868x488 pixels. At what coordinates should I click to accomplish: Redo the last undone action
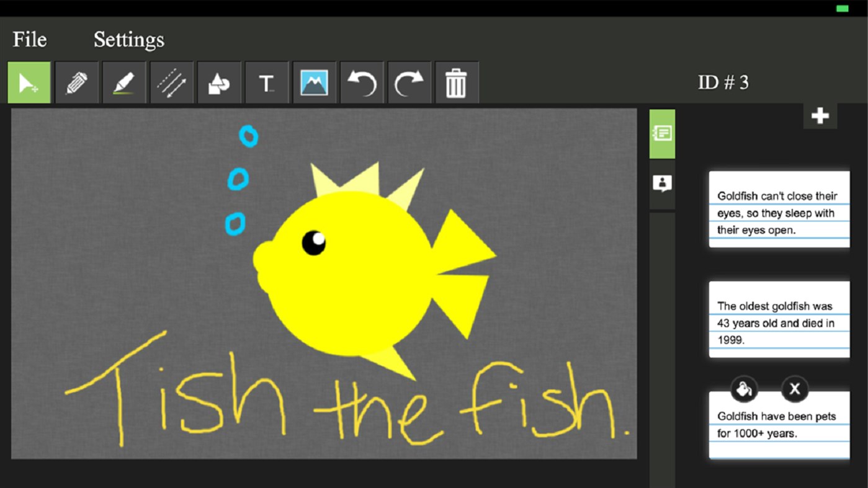coord(409,82)
